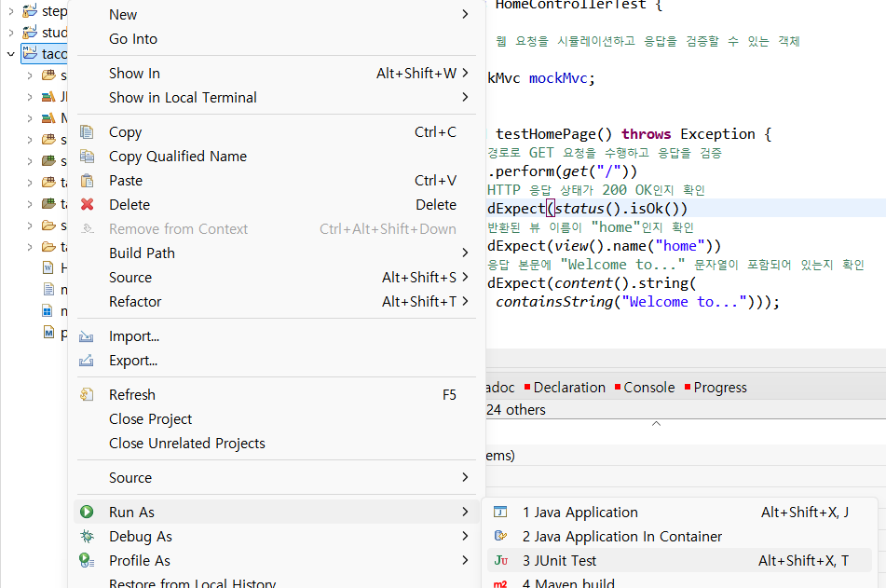
Task: Click the Java Application launch icon
Action: (x=500, y=512)
